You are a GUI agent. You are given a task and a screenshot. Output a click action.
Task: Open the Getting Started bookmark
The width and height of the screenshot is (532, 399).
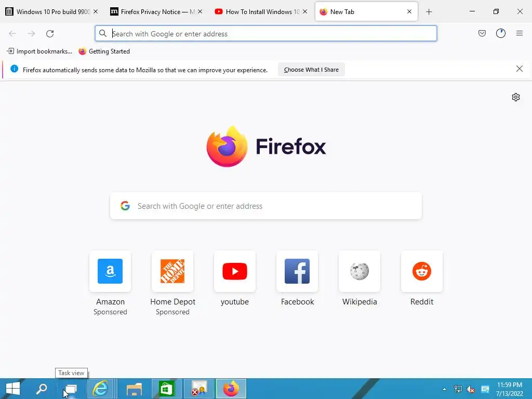point(104,51)
